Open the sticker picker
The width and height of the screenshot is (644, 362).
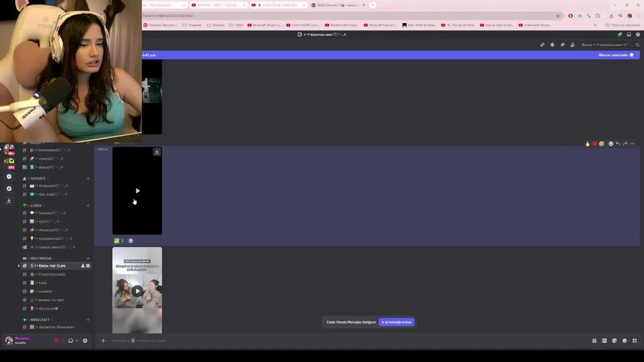(x=614, y=341)
